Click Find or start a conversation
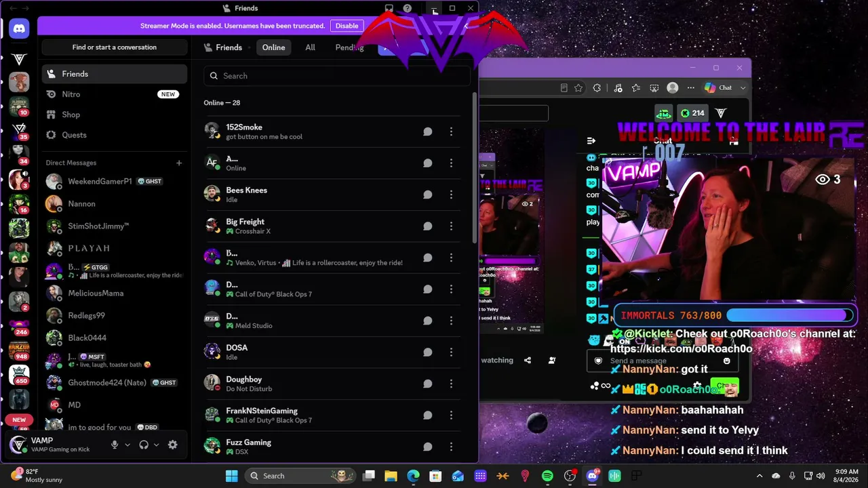868x488 pixels. (114, 47)
